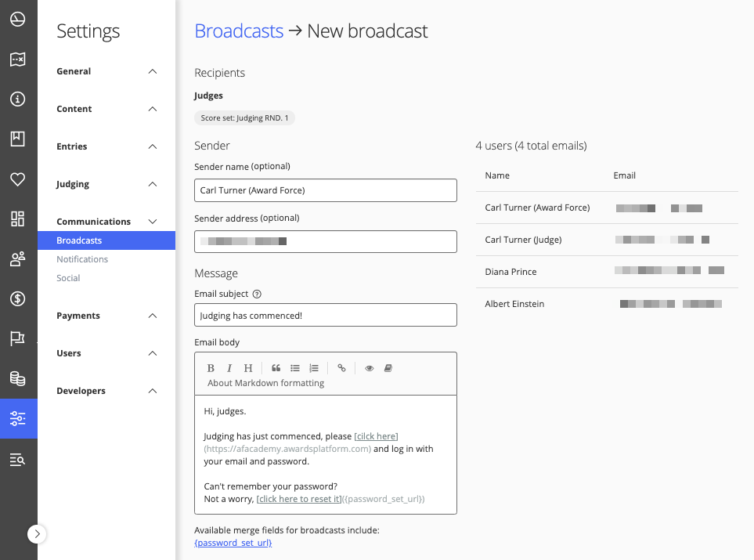
Task: Insert a blockquote in the email body
Action: tap(276, 368)
